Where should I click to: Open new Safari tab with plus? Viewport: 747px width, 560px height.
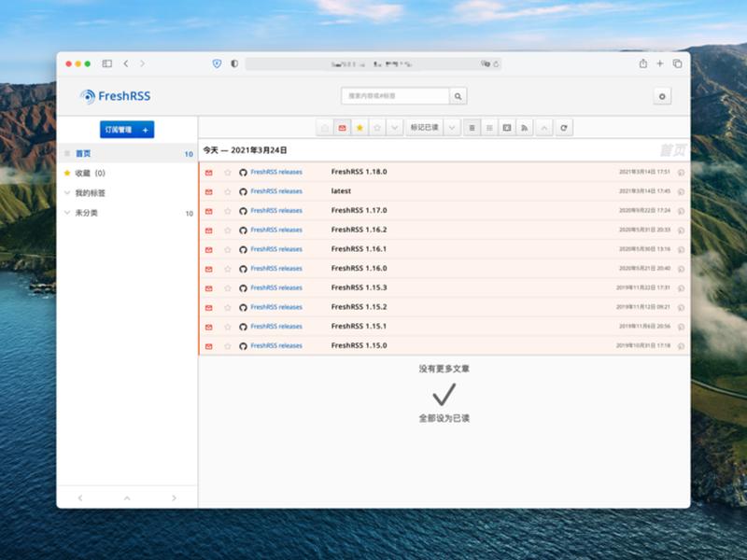click(660, 63)
